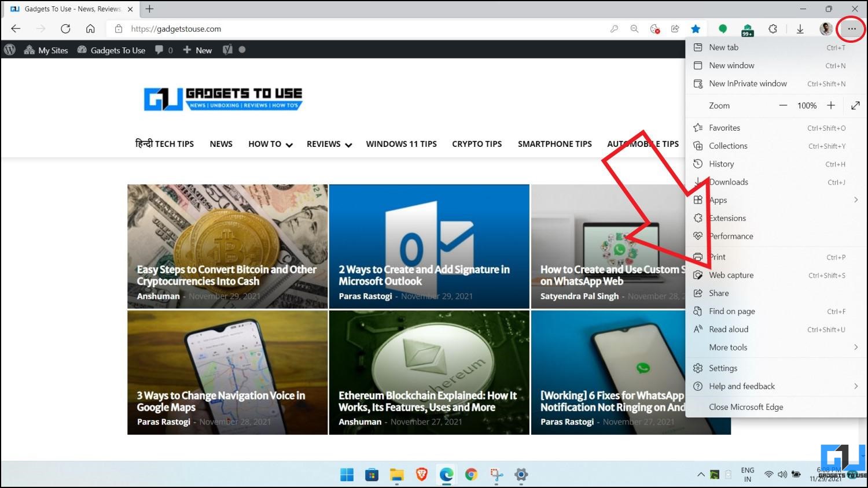The height and width of the screenshot is (488, 868).
Task: Open the Google Maps navigation voice article
Action: [x=227, y=372]
